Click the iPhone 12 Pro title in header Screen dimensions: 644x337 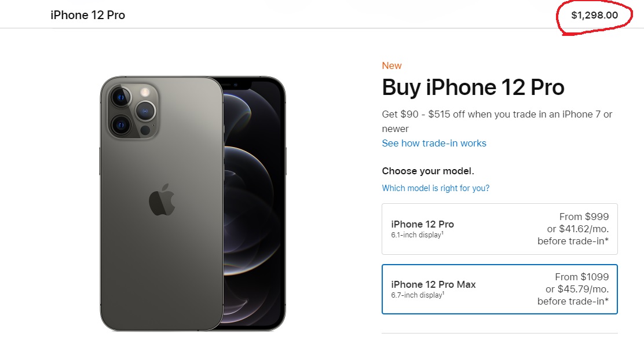coord(88,15)
